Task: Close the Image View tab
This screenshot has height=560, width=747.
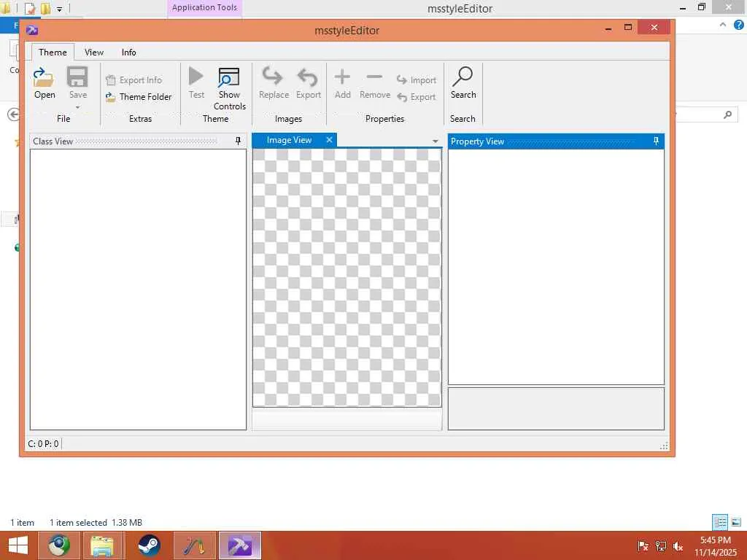Action: [329, 139]
